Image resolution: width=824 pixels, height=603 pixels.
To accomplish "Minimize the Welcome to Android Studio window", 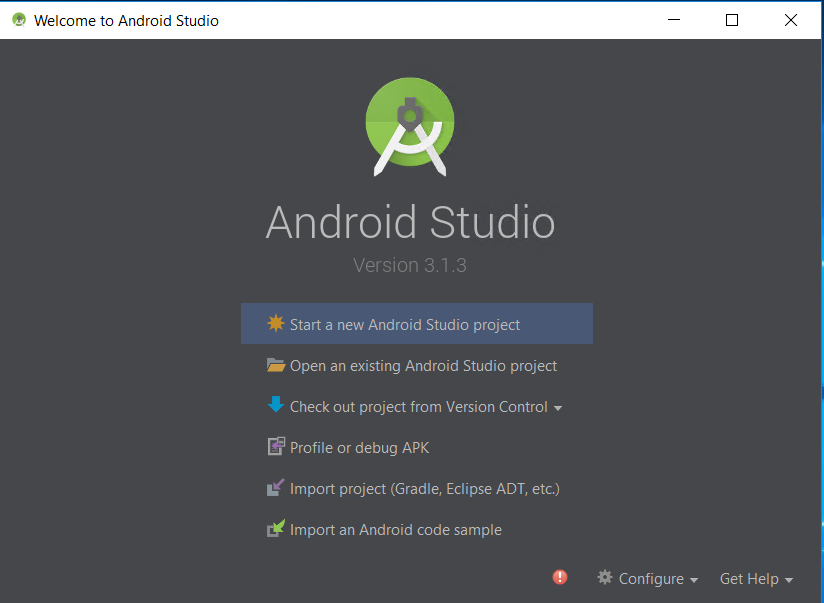I will coord(674,20).
